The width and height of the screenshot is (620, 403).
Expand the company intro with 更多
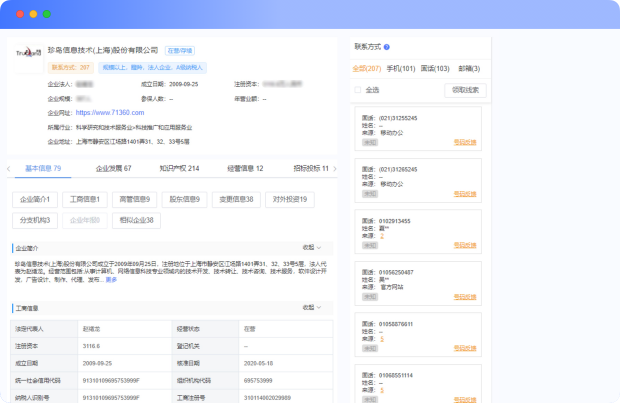coord(111,280)
